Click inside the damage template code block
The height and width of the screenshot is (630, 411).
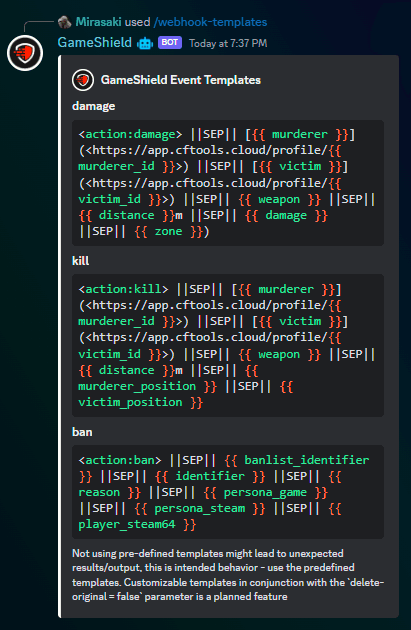(x=228, y=183)
